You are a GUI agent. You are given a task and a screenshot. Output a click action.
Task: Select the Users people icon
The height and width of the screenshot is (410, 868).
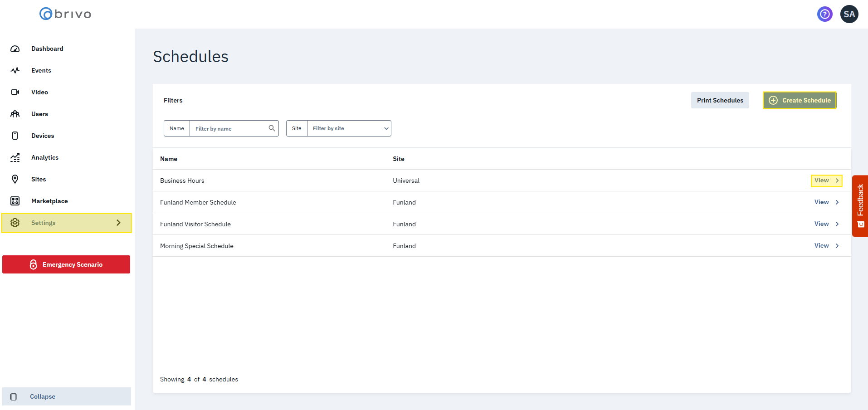pyautogui.click(x=15, y=114)
